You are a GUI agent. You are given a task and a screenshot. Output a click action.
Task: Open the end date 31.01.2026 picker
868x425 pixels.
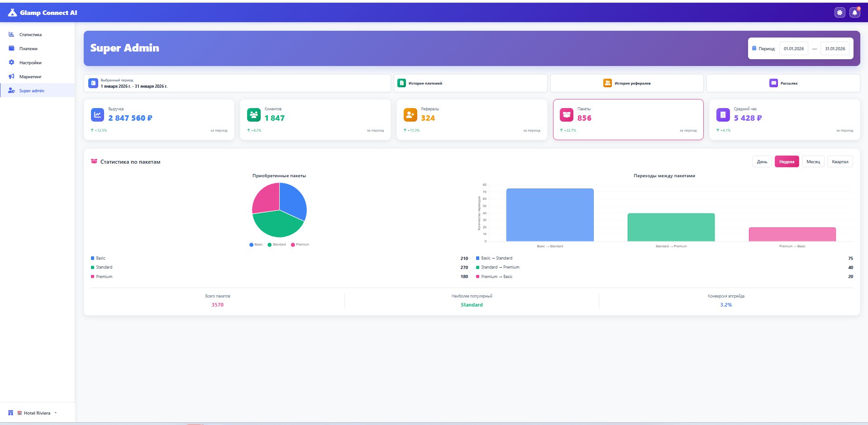[x=835, y=49]
